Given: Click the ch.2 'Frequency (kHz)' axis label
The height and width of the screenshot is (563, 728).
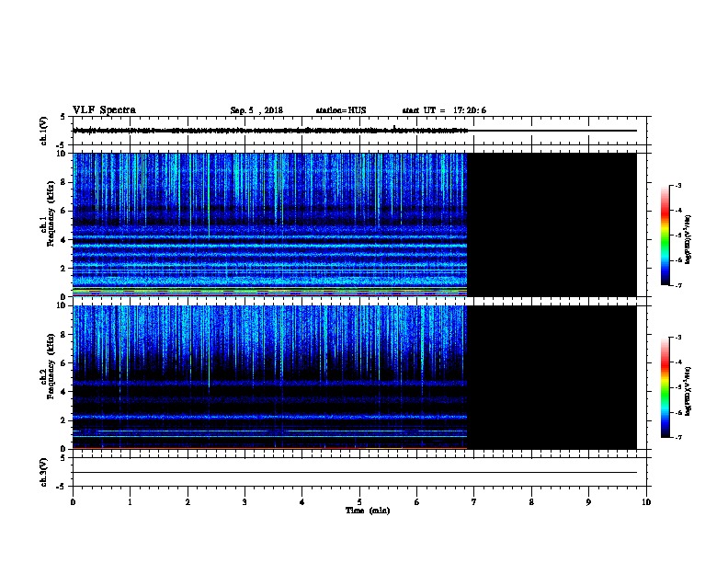Looking at the screenshot, I should pyautogui.click(x=51, y=366).
